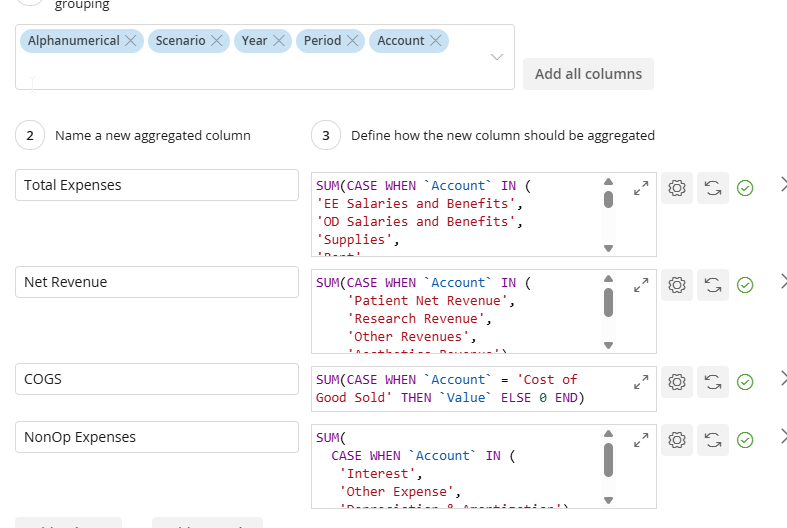The width and height of the screenshot is (787, 528).
Task: Open settings gear for Net Revenue row
Action: pyautogui.click(x=677, y=284)
